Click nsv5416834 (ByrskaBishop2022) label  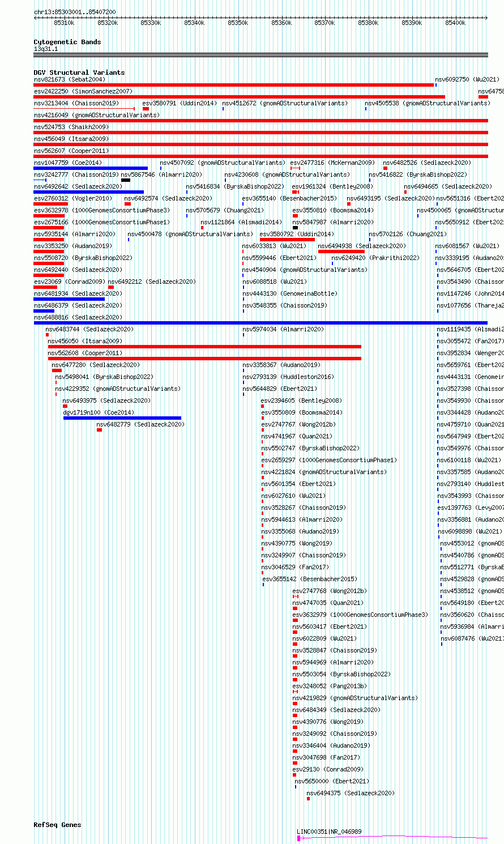[x=235, y=186]
